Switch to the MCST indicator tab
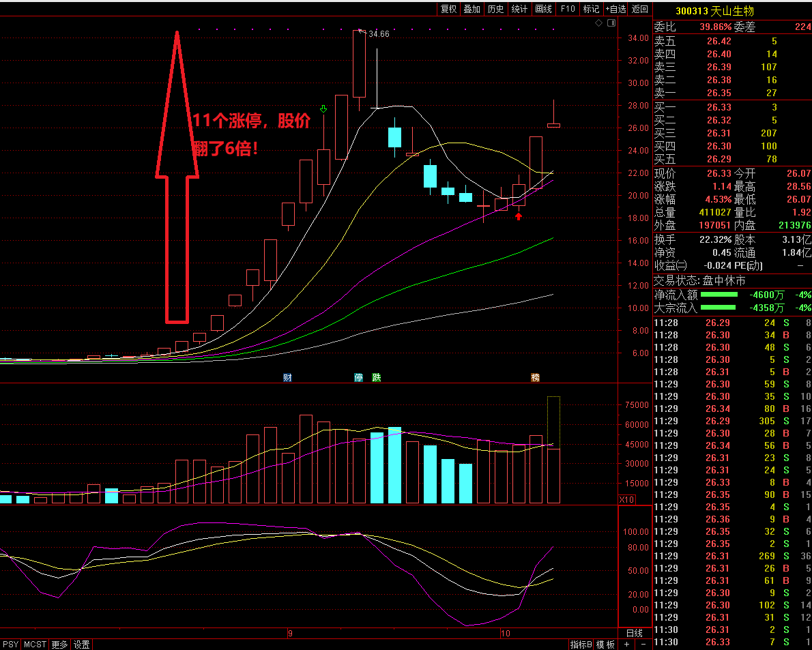This screenshot has width=812, height=650. (35, 645)
